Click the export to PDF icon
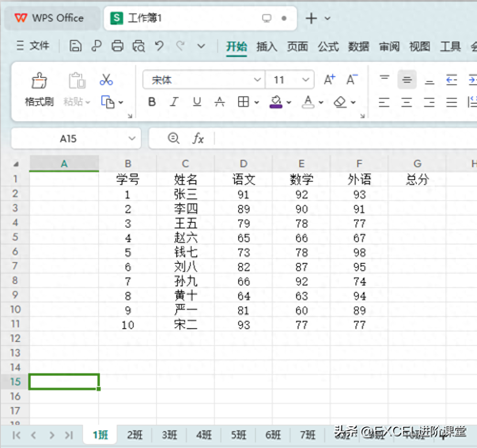Screen dimensions: 477x448 [97, 46]
